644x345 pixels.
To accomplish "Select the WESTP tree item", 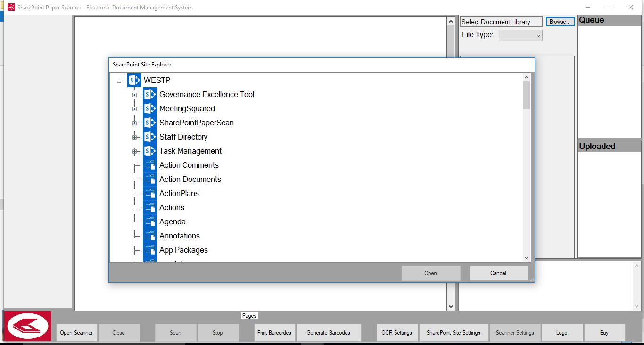I will (157, 80).
